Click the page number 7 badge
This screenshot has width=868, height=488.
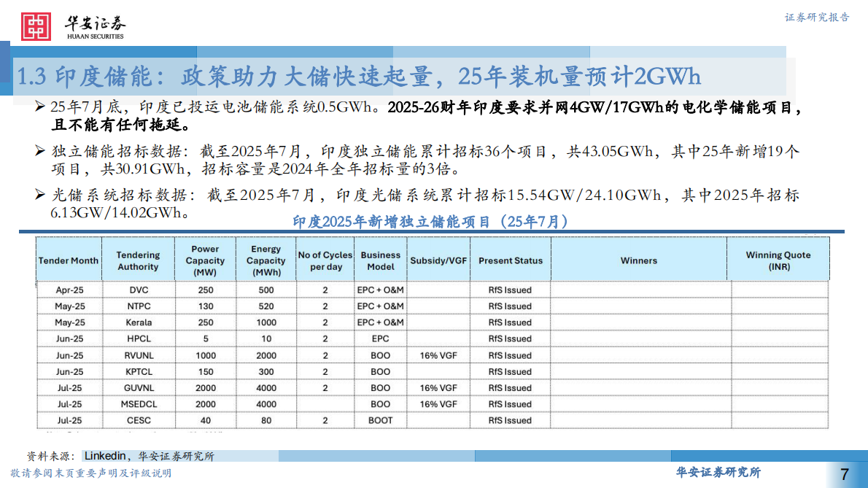tap(843, 474)
